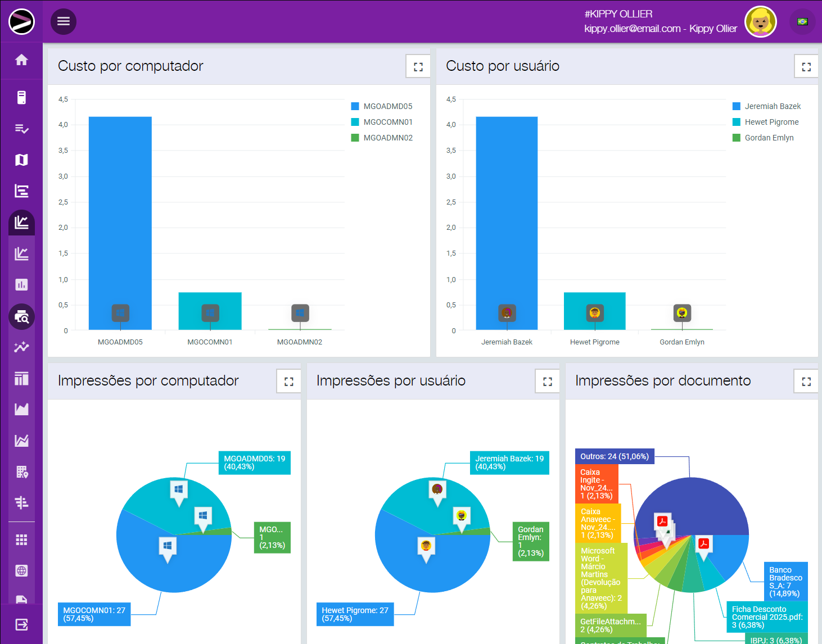
Task: Open the globe sidebar icon
Action: tap(21, 571)
